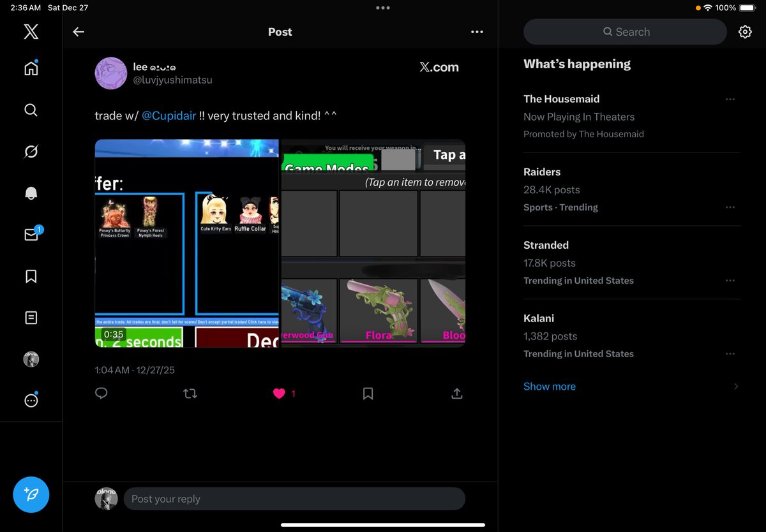Viewport: 766px width, 532px height.
Task: Click the What's happening heading
Action: pyautogui.click(x=577, y=64)
